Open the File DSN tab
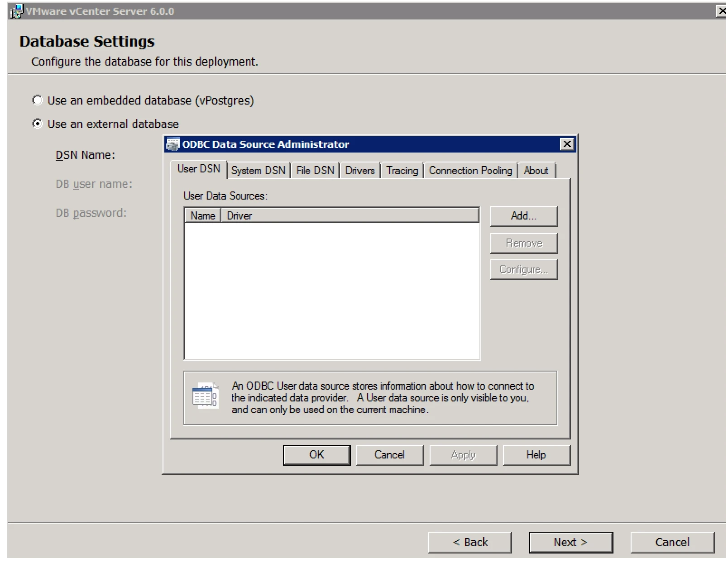The image size is (728, 563). tap(315, 171)
